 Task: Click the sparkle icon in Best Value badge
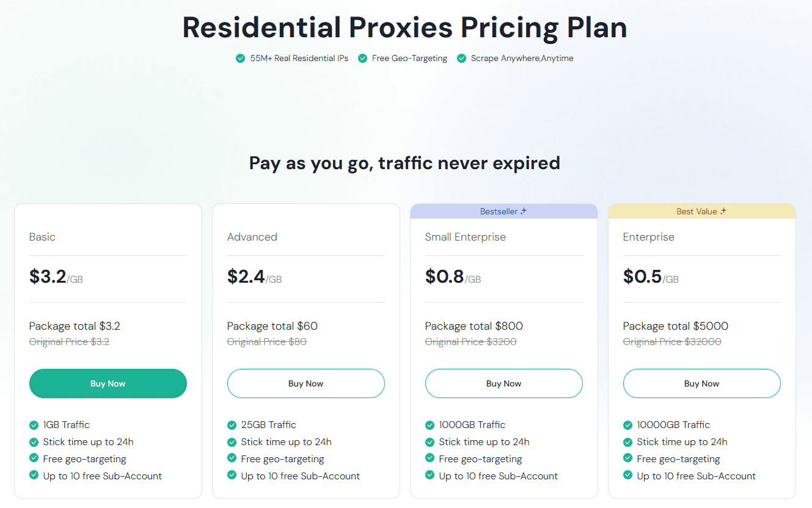click(x=723, y=211)
